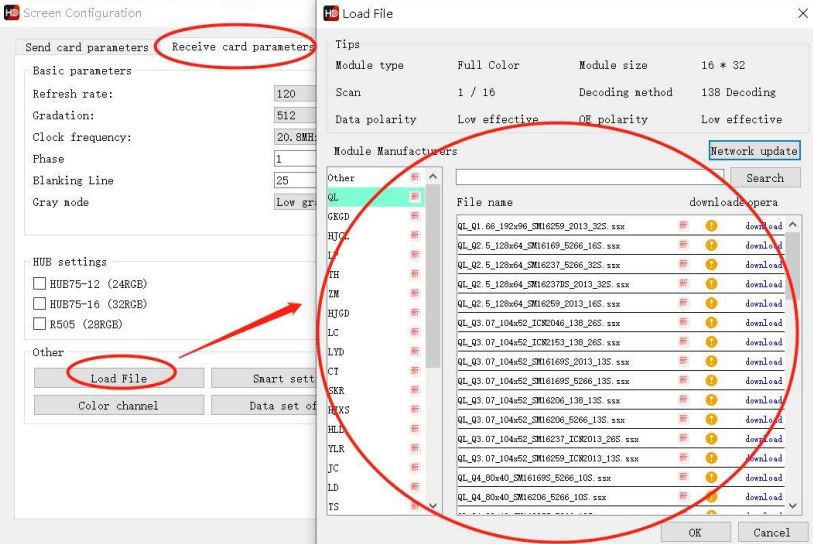Click the yellow icon beside QL_Q2.5_128x64_SM16237_5266_32S.ssx

(711, 264)
